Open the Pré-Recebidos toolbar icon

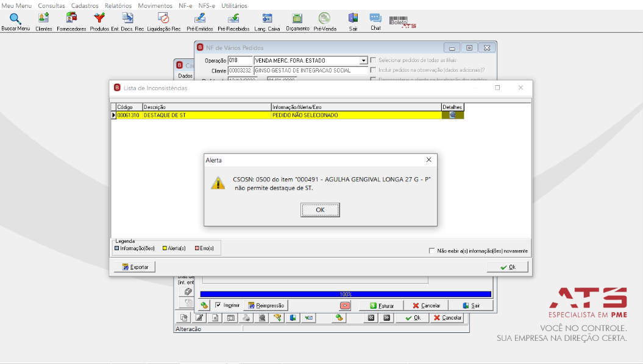point(233,18)
